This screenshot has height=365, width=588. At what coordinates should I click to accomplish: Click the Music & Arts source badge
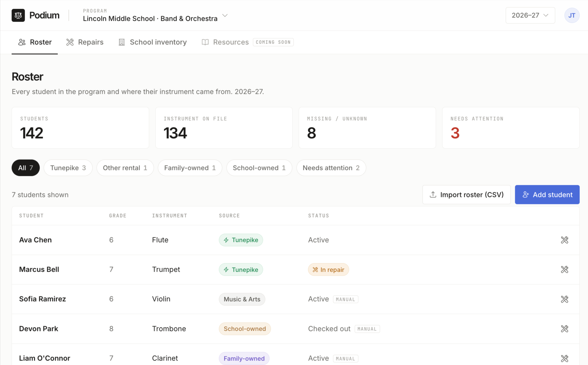pyautogui.click(x=242, y=299)
